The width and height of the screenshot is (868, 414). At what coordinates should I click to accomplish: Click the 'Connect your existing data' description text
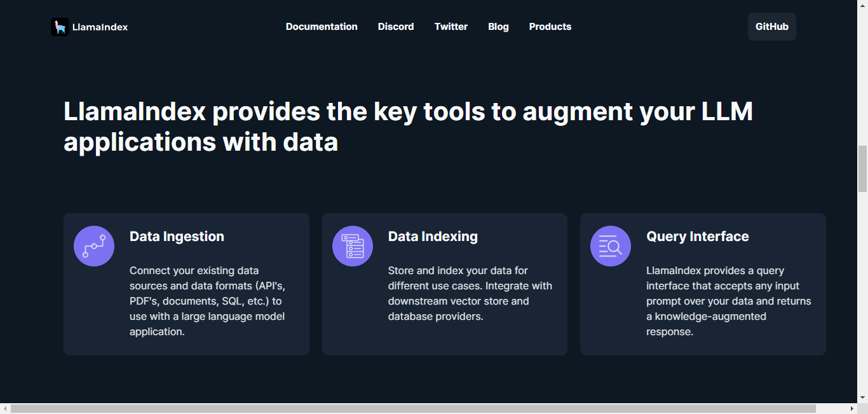[208, 301]
